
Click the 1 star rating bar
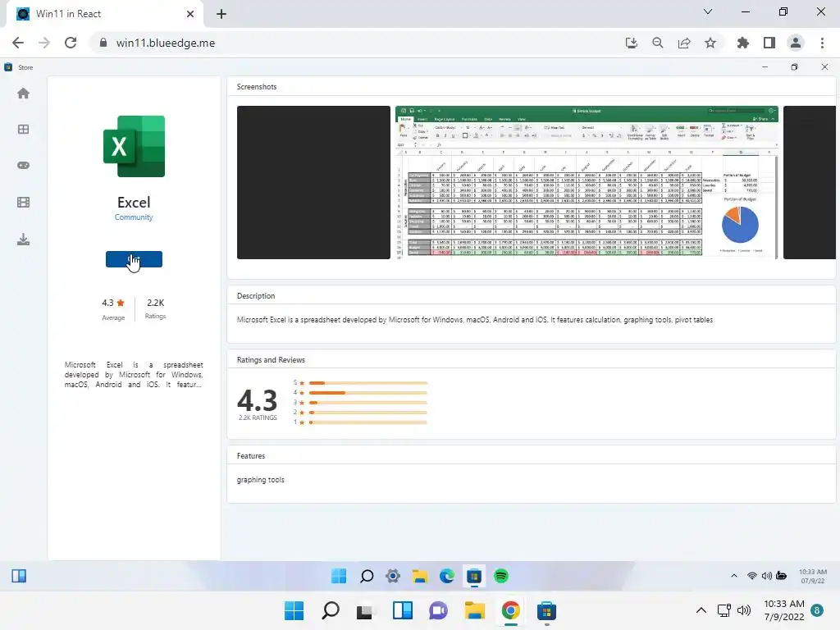point(368,422)
